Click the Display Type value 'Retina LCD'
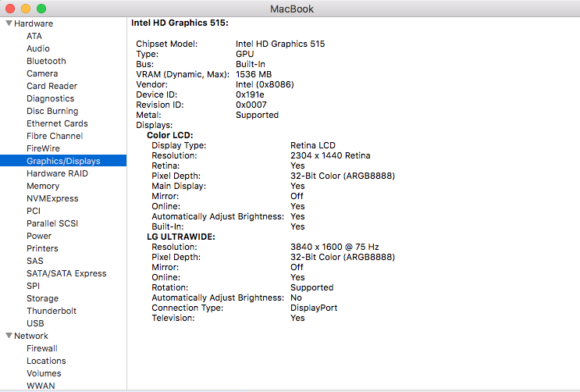580x392 pixels. (313, 145)
